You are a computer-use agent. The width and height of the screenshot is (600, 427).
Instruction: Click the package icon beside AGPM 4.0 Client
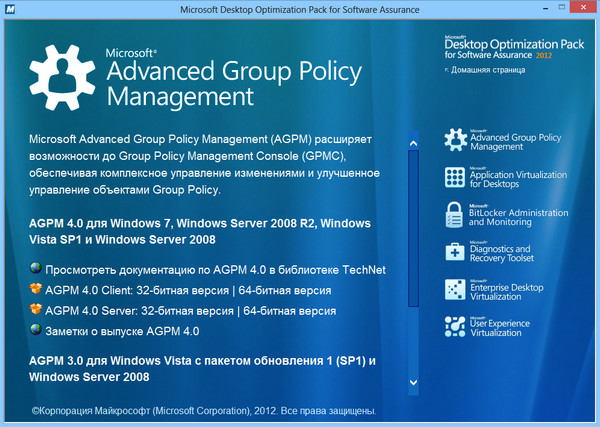tap(37, 290)
